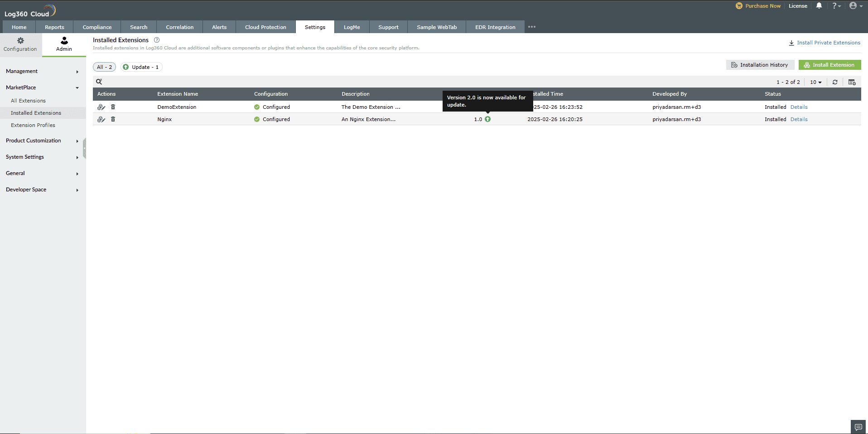
Task: Expand the Developer Space menu
Action: click(43, 190)
